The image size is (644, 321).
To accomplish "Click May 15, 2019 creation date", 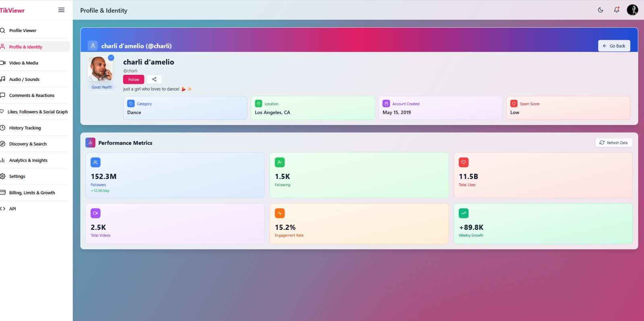I will click(x=397, y=113).
